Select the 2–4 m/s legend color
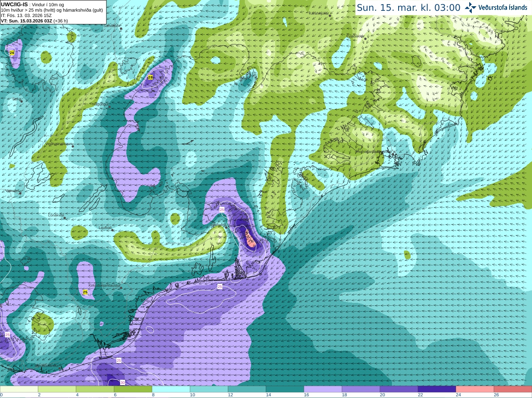The width and height of the screenshot is (532, 398). pyautogui.click(x=57, y=389)
